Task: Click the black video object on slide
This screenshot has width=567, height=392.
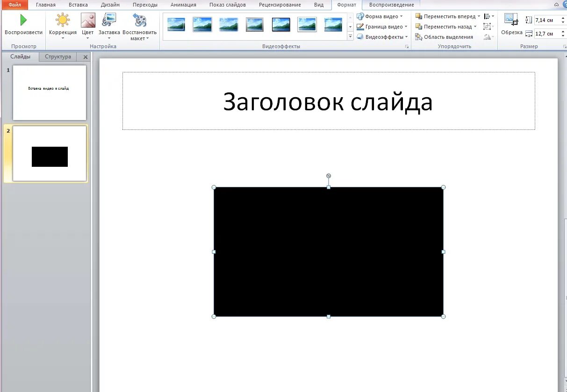Action: [x=329, y=252]
